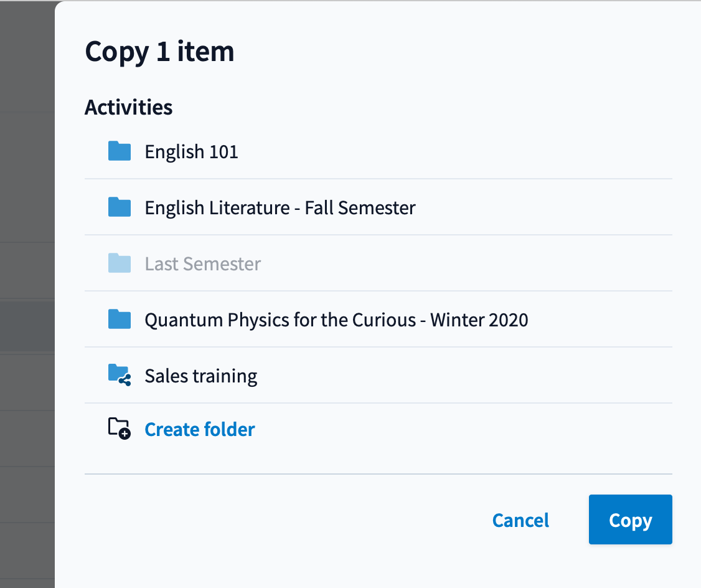Select the Sales training folder label
Screen dimensions: 701x588
pos(200,376)
